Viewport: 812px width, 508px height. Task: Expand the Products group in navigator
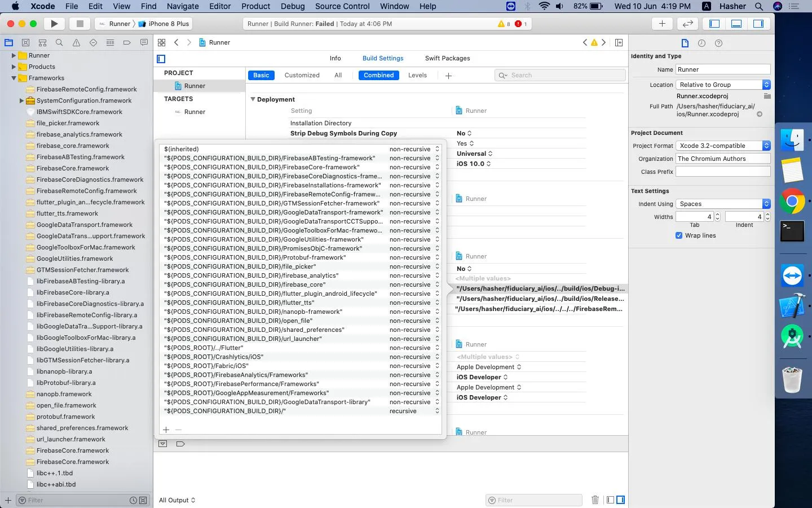14,67
